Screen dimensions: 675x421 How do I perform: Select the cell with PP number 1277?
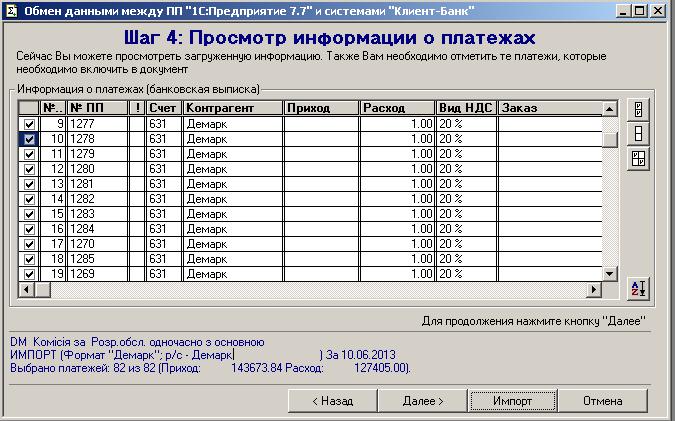click(x=98, y=124)
